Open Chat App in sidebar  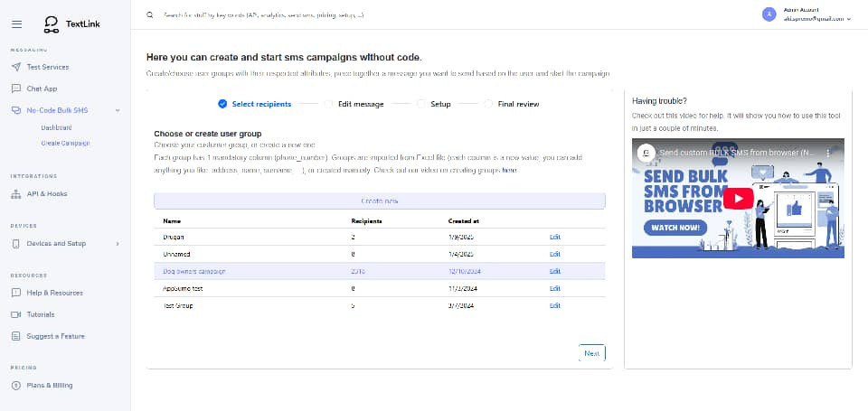[x=42, y=89]
